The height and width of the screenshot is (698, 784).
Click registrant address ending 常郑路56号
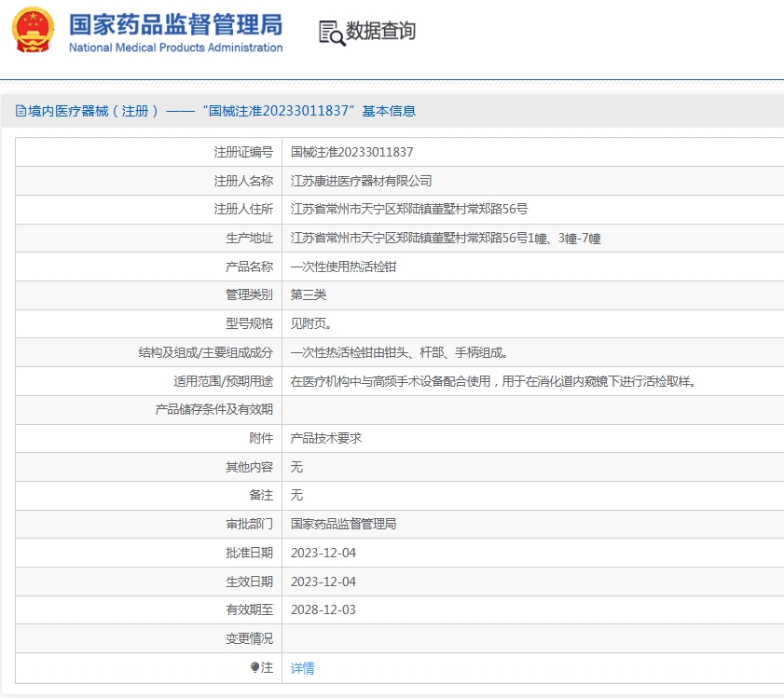(x=409, y=209)
